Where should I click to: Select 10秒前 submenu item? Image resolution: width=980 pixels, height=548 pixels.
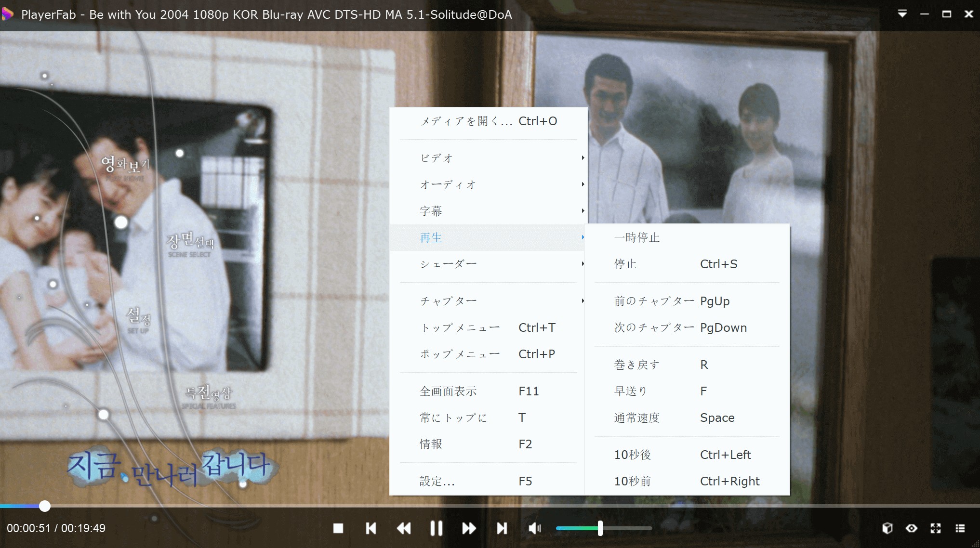click(688, 481)
